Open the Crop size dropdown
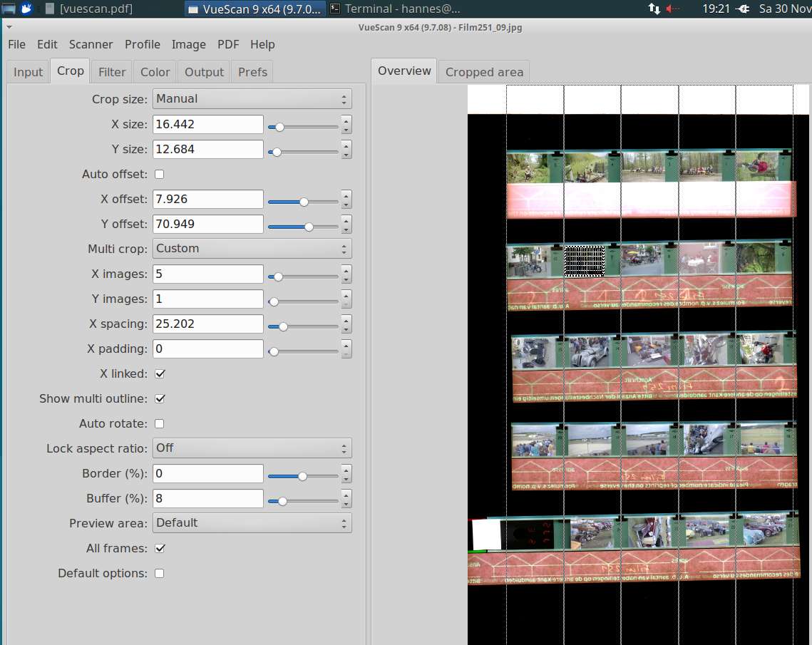Screen dimensions: 812x645 point(252,99)
